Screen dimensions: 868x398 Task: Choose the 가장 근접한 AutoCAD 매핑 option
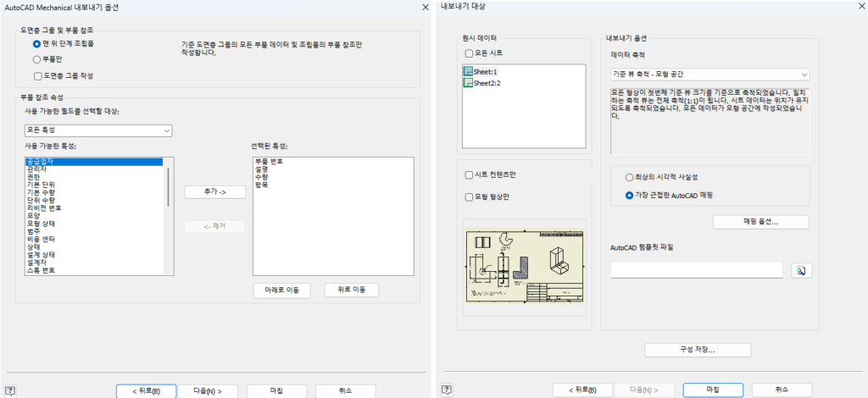pyautogui.click(x=628, y=195)
